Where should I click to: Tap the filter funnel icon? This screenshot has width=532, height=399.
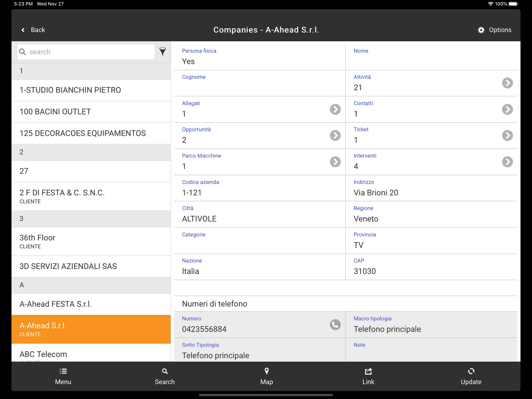[x=163, y=51]
